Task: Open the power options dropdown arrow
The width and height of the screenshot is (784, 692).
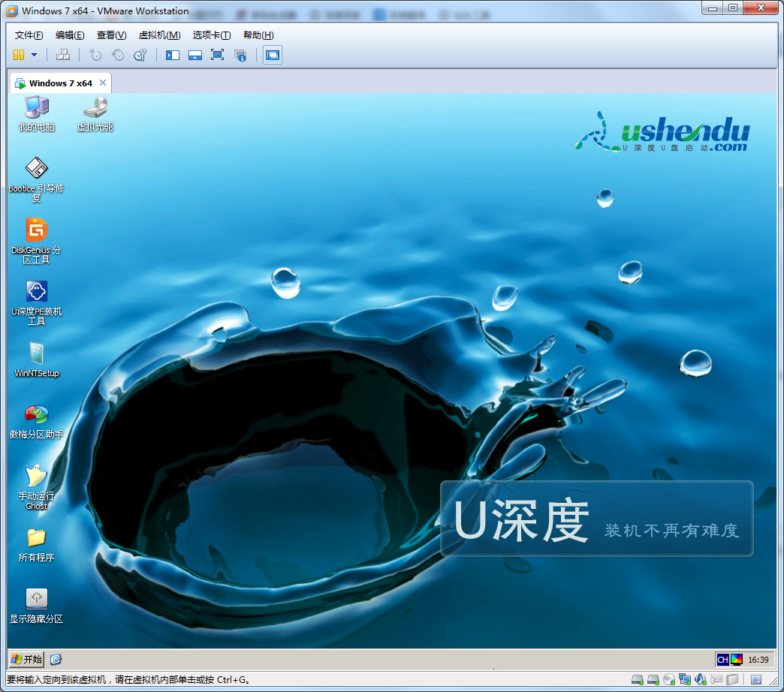Action: tap(34, 55)
